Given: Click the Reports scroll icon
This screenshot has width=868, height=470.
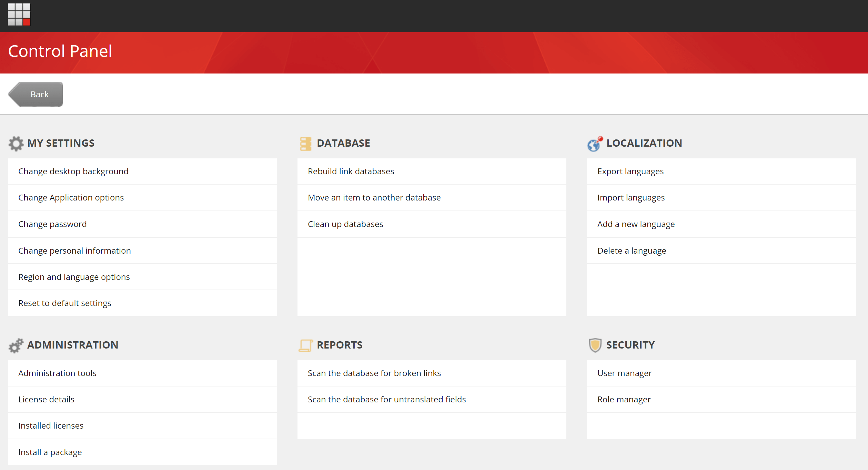Looking at the screenshot, I should point(305,345).
